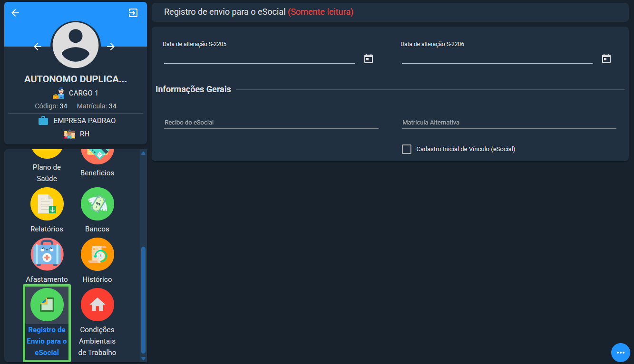Click the Matrícula: 34 text

(x=97, y=106)
